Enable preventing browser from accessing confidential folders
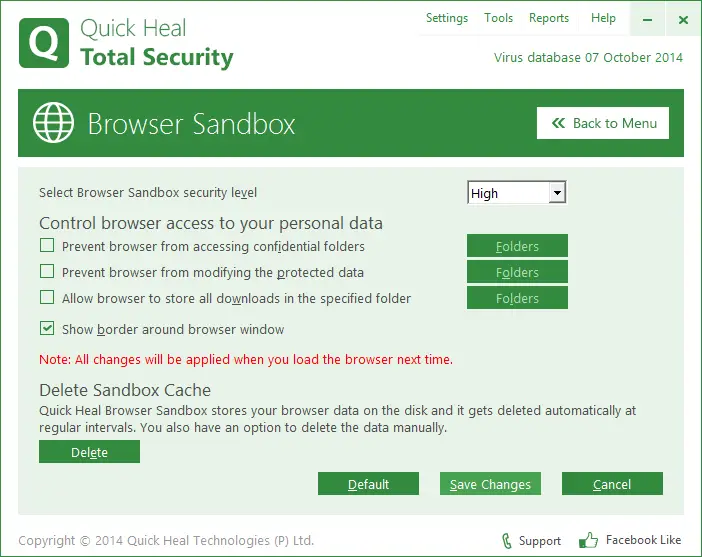 click(x=47, y=246)
